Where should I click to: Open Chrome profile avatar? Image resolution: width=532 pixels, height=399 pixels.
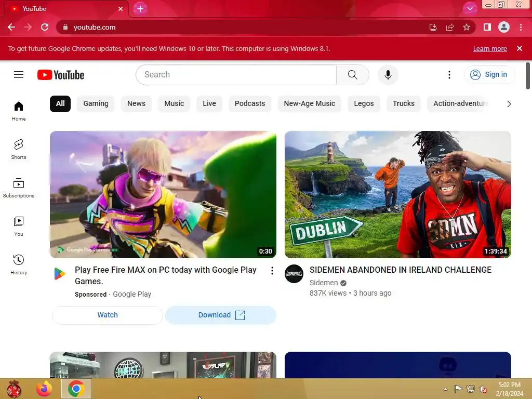pyautogui.click(x=504, y=27)
